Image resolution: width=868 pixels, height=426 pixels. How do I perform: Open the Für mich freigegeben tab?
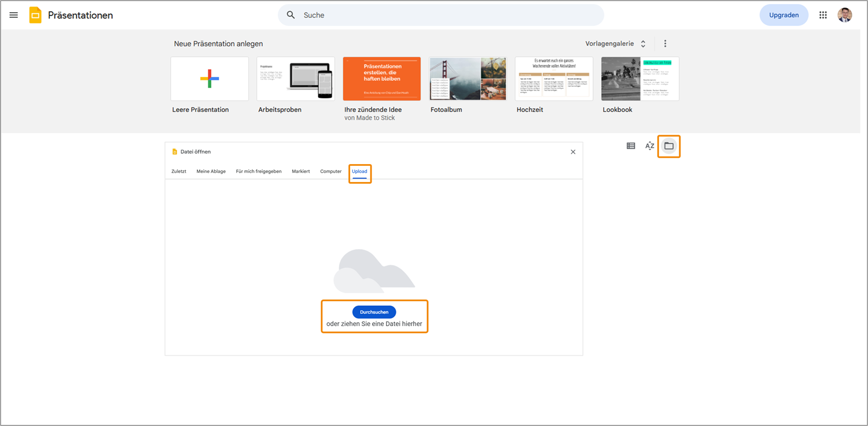[259, 172]
